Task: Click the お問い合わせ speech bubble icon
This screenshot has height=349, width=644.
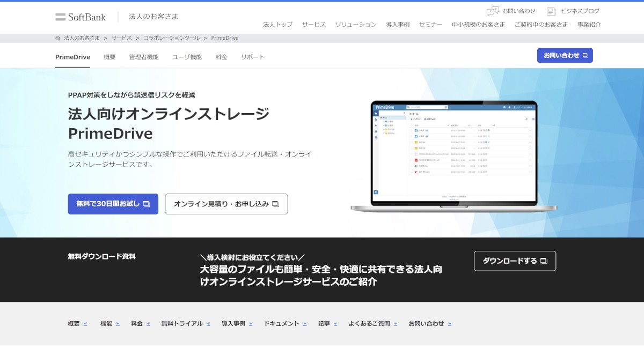Action: tap(492, 11)
